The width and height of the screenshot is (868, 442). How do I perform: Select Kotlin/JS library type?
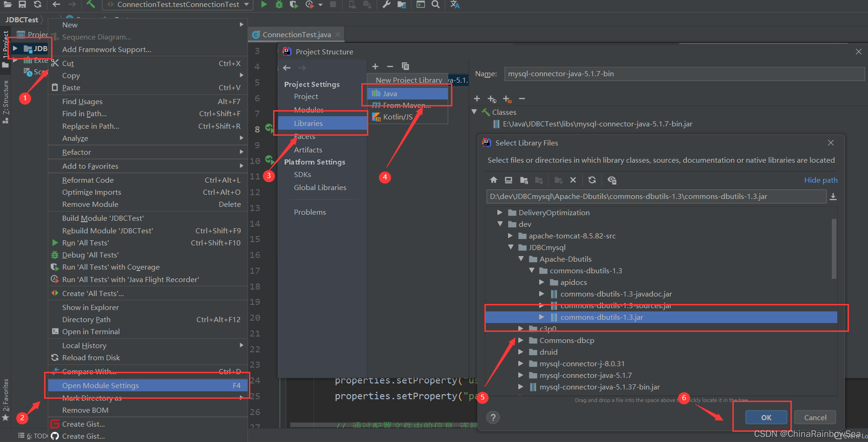point(407,117)
